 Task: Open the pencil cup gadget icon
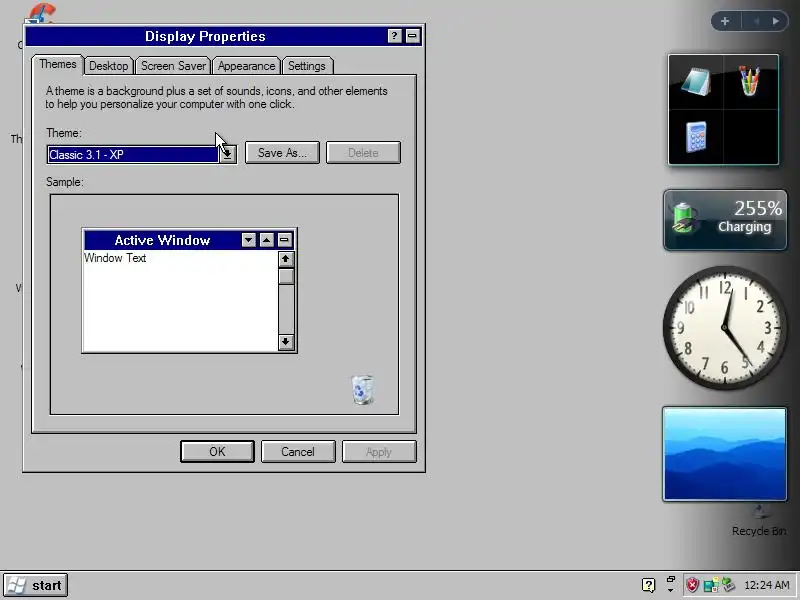pos(749,81)
